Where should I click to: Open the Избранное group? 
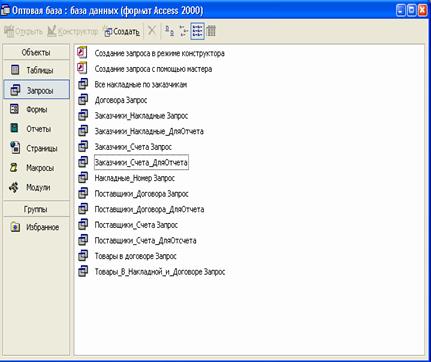(x=37, y=227)
